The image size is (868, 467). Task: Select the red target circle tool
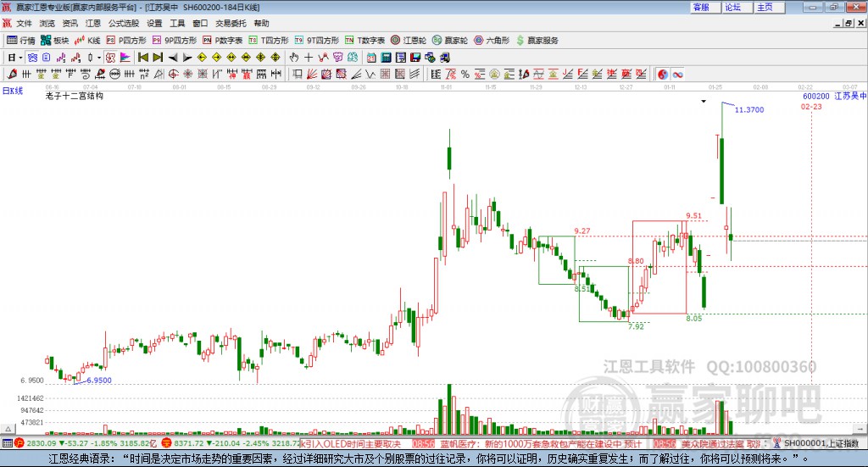(173, 74)
